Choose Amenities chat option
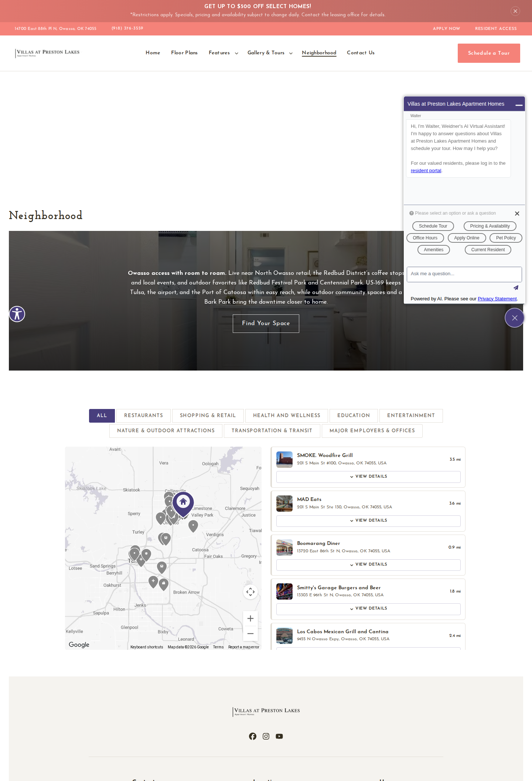Screen dimensions: 532x781 [x=434, y=250]
